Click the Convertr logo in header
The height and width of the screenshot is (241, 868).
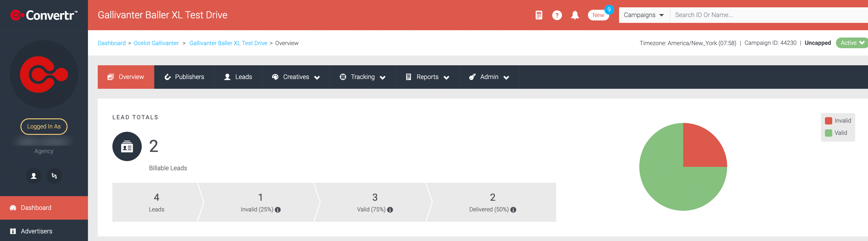coord(44,15)
